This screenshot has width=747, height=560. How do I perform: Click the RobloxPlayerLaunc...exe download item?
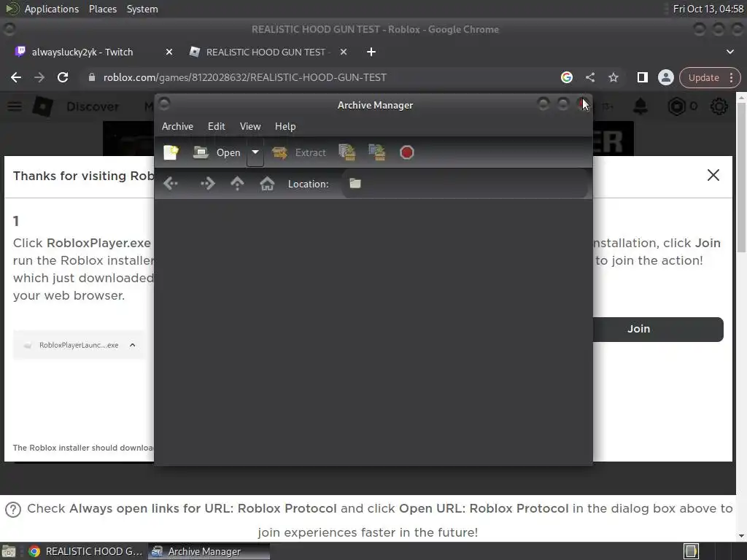coord(79,345)
